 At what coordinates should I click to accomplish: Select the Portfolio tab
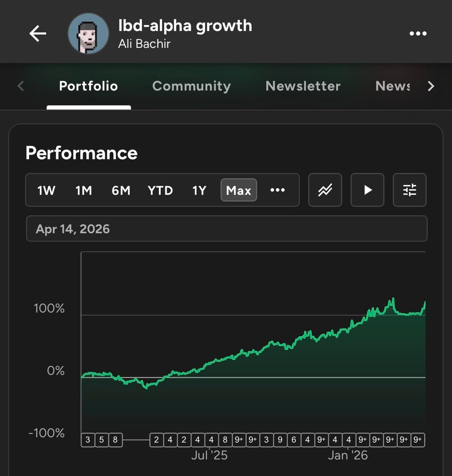[88, 86]
